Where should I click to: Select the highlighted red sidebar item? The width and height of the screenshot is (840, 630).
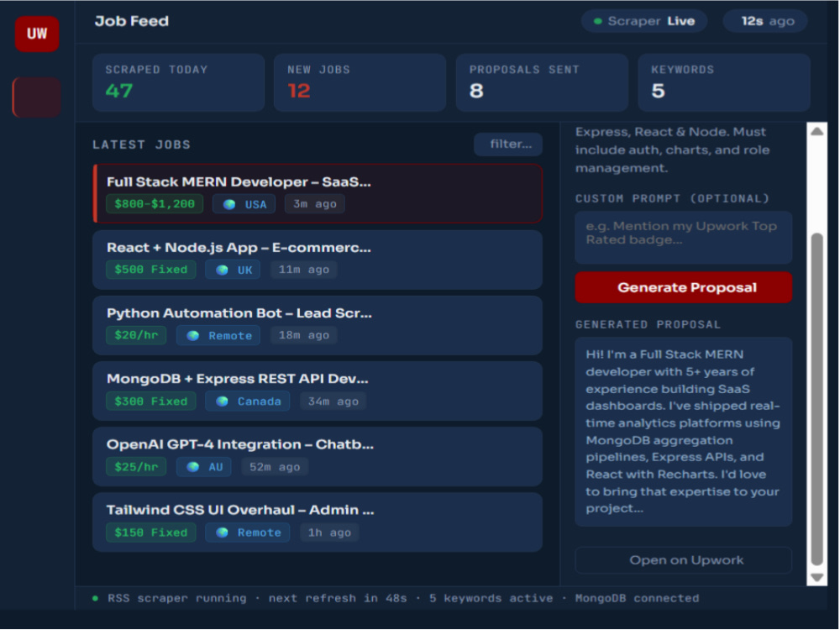point(36,97)
